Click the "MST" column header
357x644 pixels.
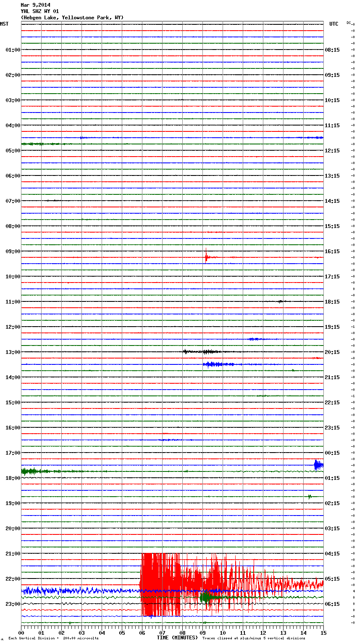pyautogui.click(x=4, y=24)
